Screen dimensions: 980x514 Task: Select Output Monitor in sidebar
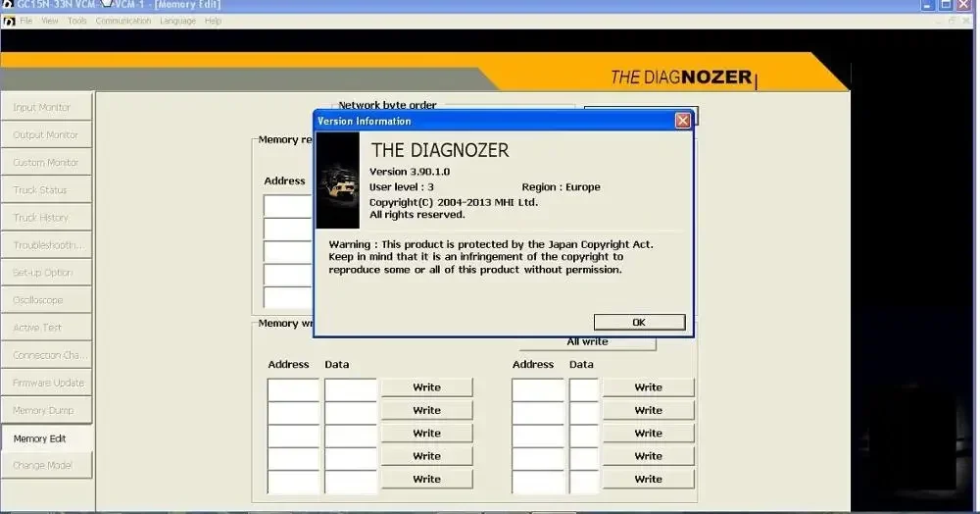tap(47, 134)
